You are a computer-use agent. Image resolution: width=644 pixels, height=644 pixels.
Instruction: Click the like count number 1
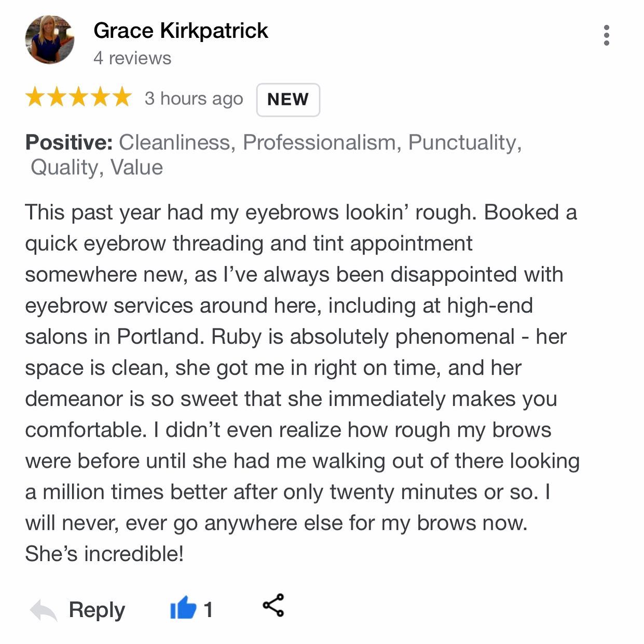(208, 610)
